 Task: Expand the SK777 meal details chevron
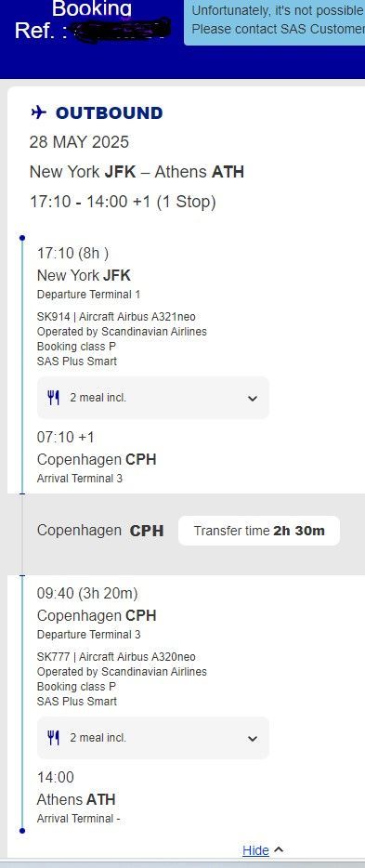(x=253, y=738)
